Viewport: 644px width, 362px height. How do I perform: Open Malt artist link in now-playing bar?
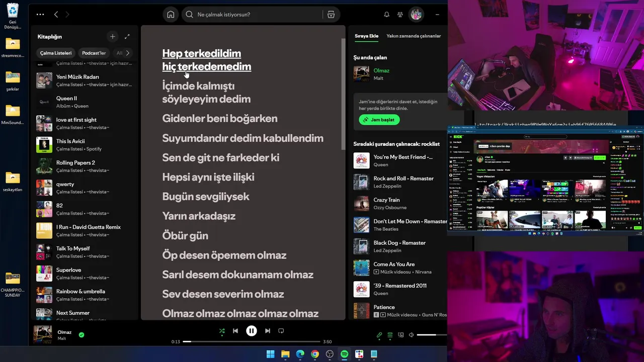62,338
